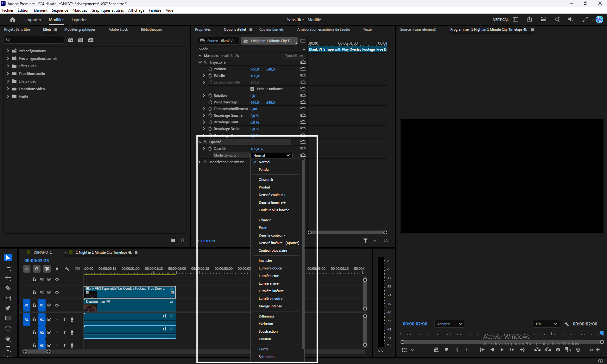The height and width of the screenshot is (364, 607).
Task: Choose Ecran blend mode
Action: [263, 228]
